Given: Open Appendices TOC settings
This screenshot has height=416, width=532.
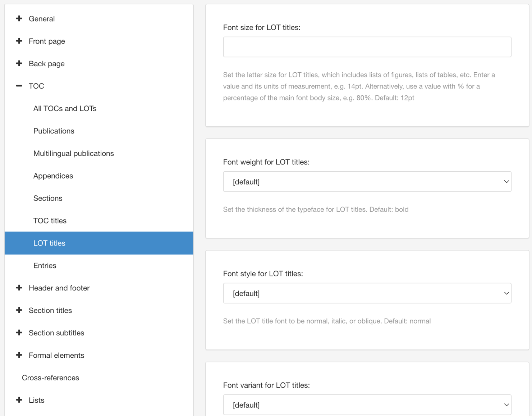Looking at the screenshot, I should click(x=53, y=176).
